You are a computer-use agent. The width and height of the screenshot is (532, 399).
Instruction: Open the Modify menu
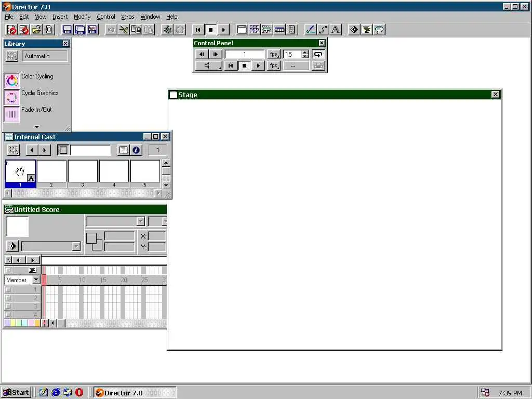(x=82, y=17)
